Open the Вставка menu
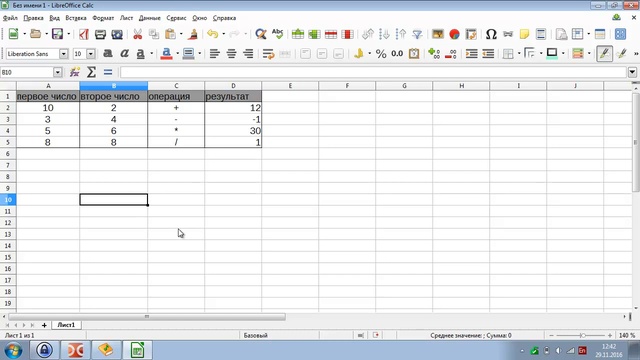Viewport: 640px width, 360px height. tap(76, 18)
